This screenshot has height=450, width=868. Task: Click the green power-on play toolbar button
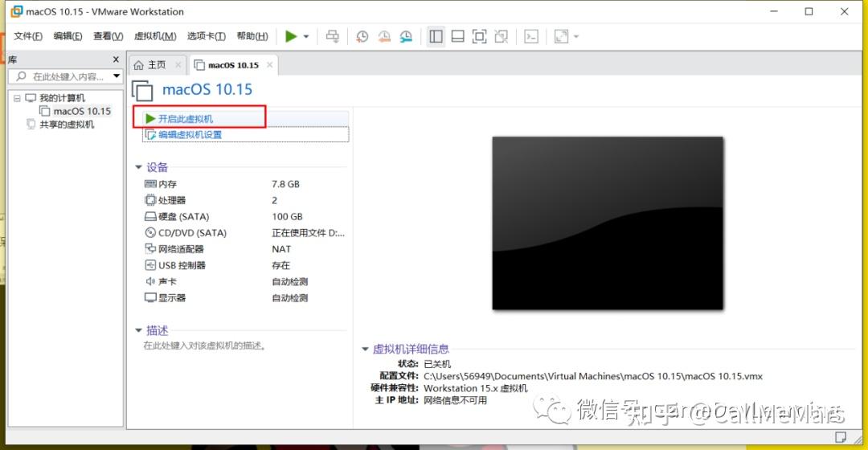tap(291, 36)
